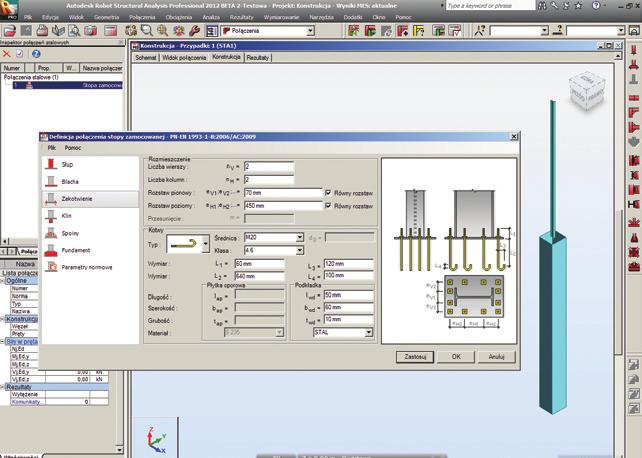Open the anchor Typ dropdown

coord(206,244)
